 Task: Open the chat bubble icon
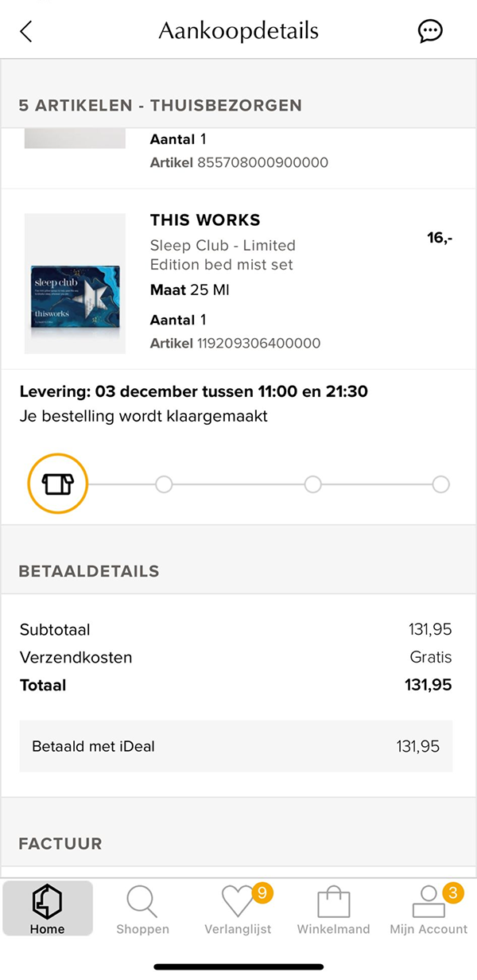[x=430, y=31]
